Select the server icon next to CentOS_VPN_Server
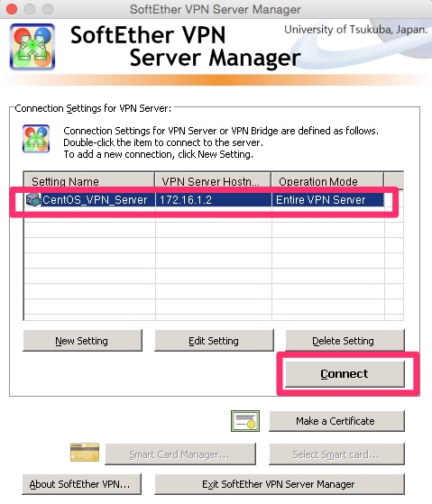 click(x=32, y=199)
